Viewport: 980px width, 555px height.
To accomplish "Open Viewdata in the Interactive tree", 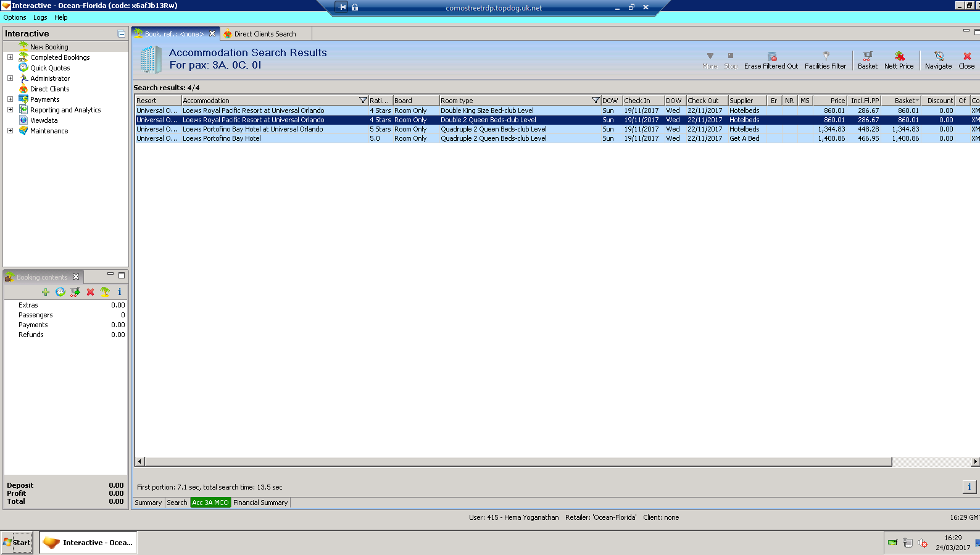I will click(x=44, y=120).
